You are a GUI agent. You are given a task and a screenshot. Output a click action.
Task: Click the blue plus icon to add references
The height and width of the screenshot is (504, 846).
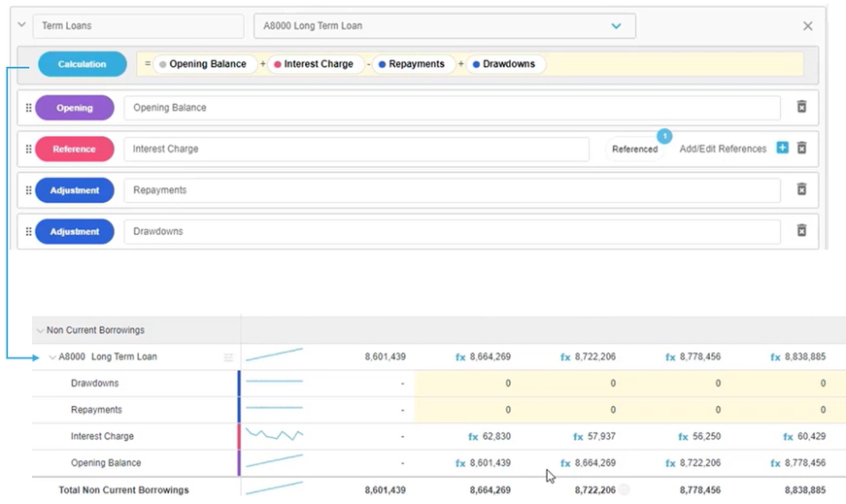click(x=782, y=149)
